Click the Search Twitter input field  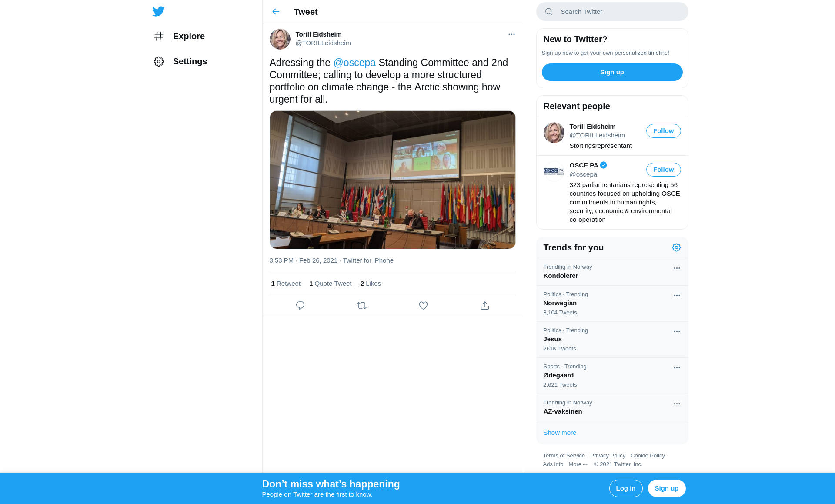(618, 12)
